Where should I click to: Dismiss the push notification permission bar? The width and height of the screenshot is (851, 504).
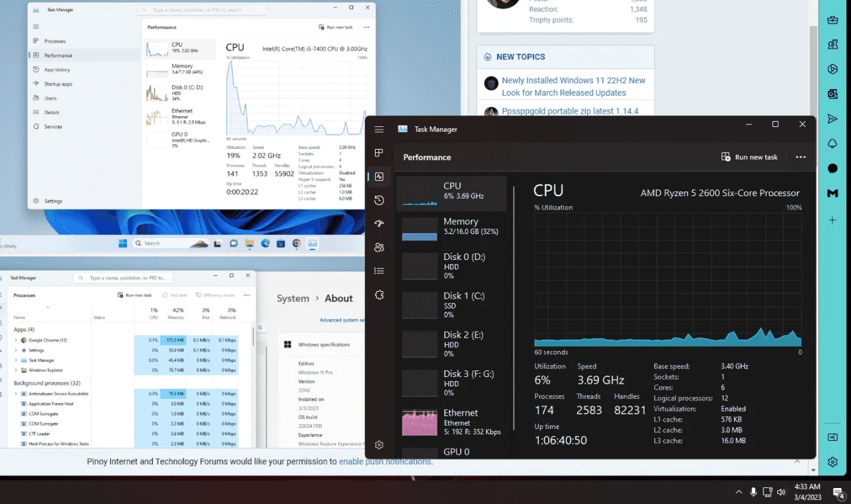pos(797,460)
